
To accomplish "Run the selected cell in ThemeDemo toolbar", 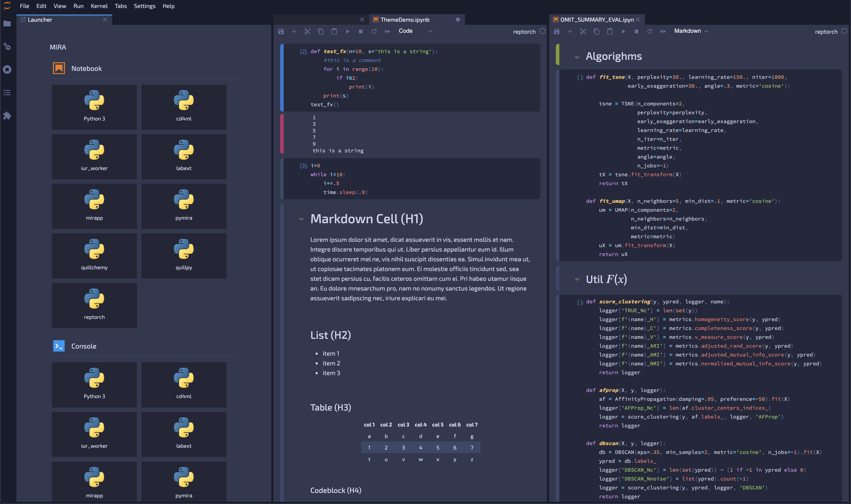I will [347, 31].
